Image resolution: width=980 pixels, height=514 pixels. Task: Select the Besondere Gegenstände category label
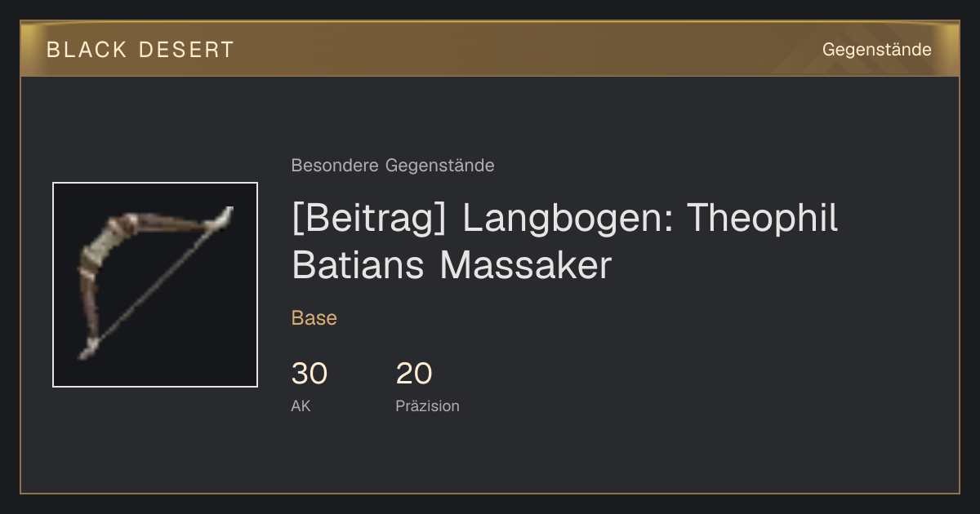tap(393, 166)
